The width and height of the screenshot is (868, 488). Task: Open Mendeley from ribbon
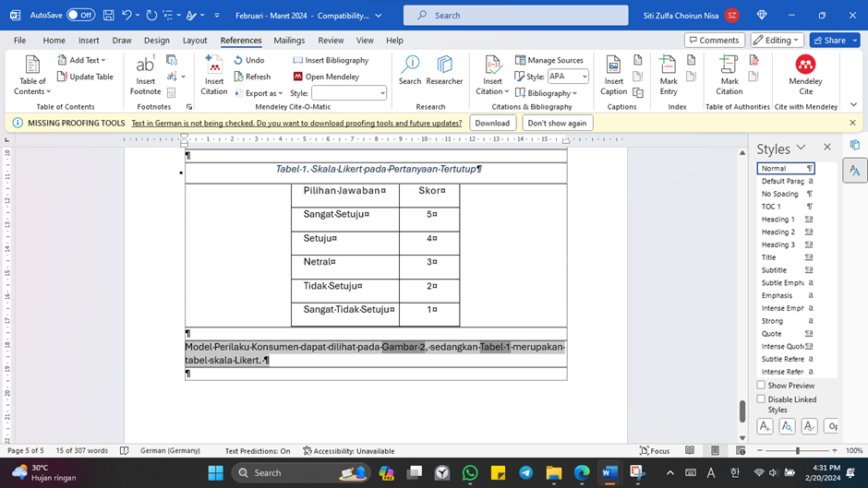click(x=326, y=77)
